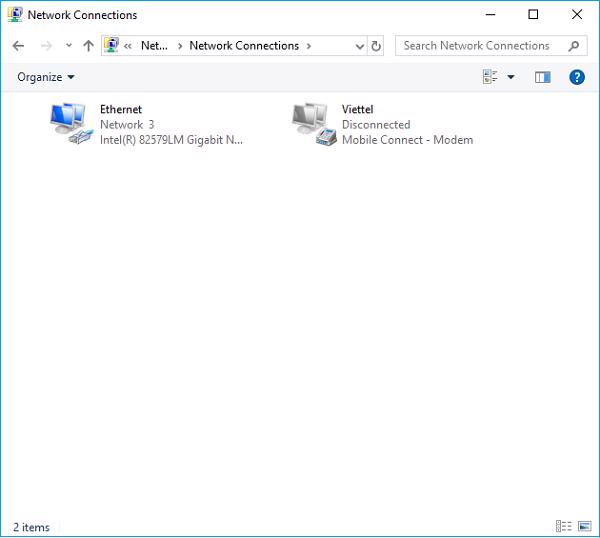Maximize the Network Connections window

click(533, 15)
